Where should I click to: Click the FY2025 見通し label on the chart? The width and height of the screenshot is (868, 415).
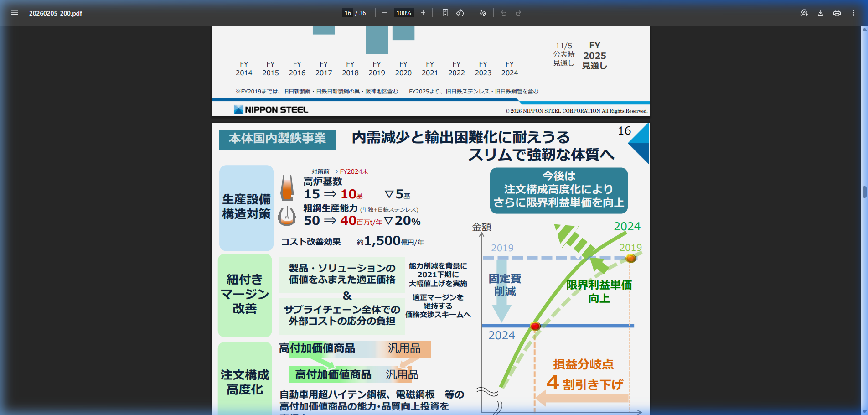tap(594, 55)
